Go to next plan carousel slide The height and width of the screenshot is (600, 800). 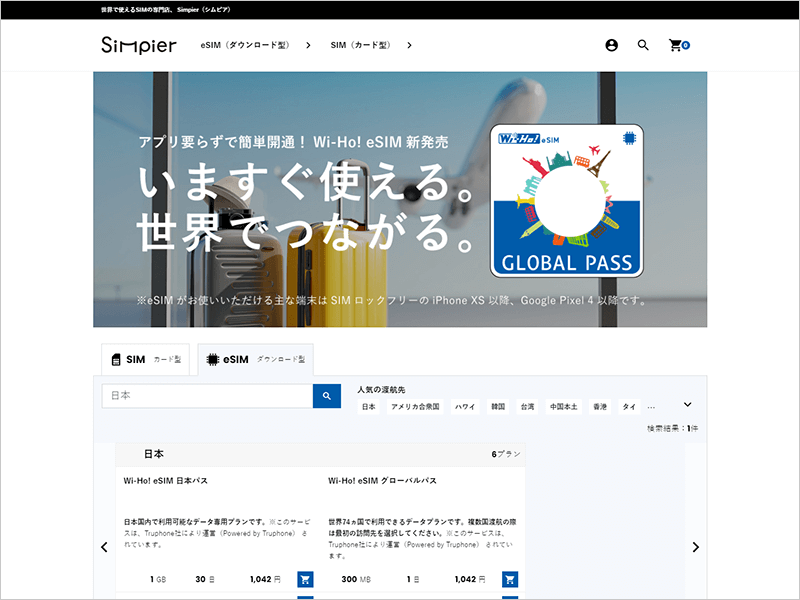click(x=695, y=547)
